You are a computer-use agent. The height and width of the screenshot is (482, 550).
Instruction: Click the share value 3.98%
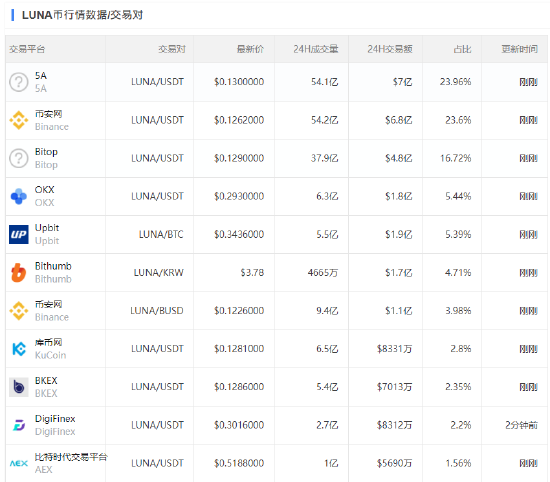[458, 311]
